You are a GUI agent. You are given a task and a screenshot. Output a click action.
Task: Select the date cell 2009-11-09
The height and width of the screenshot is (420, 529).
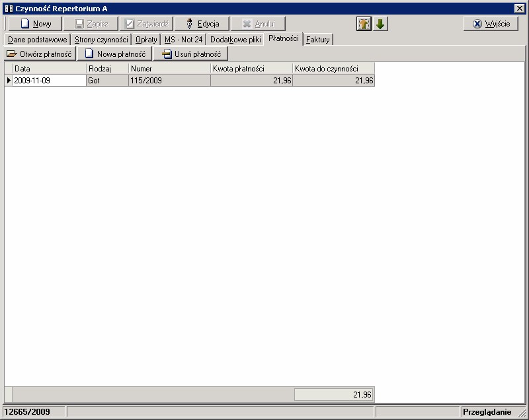pos(49,81)
